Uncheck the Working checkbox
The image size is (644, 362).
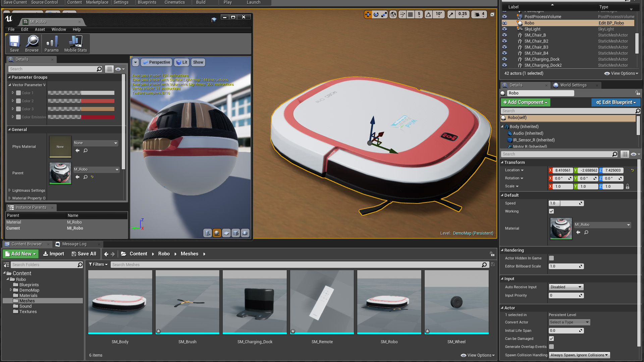(x=551, y=211)
